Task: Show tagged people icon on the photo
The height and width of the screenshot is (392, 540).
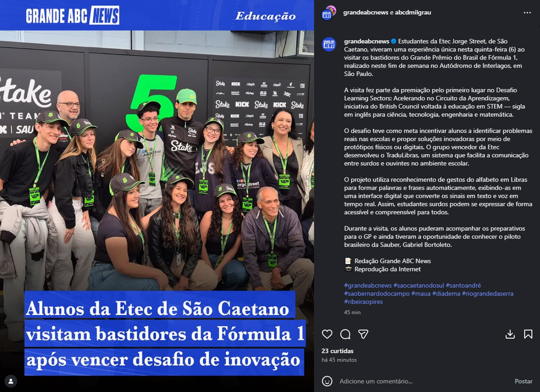Action: click(11, 381)
